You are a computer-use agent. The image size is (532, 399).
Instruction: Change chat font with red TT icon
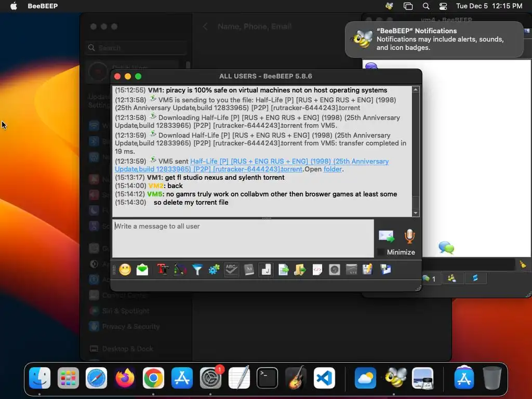[x=163, y=270]
